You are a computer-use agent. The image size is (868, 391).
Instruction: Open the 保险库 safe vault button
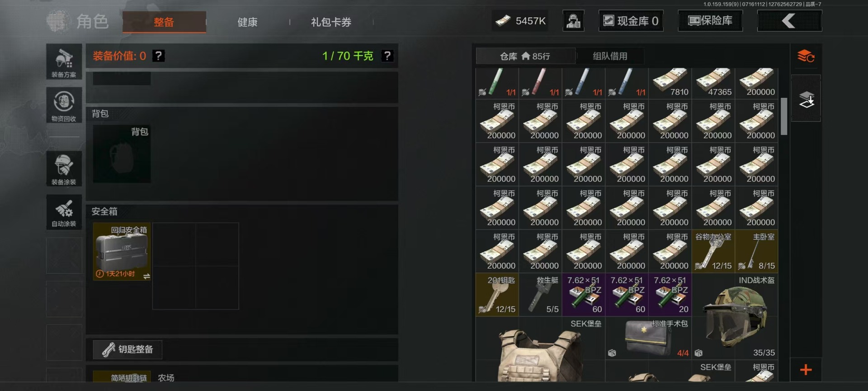click(710, 21)
